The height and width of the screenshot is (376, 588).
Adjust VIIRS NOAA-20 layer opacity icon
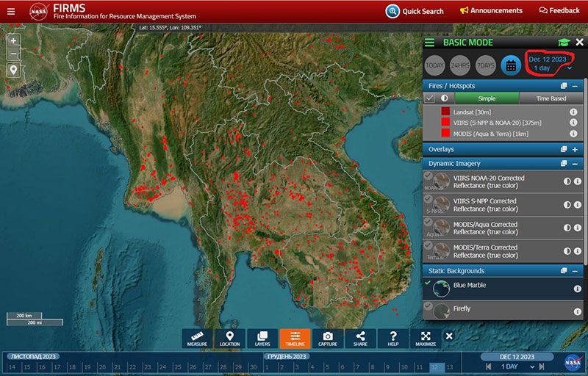click(x=567, y=181)
